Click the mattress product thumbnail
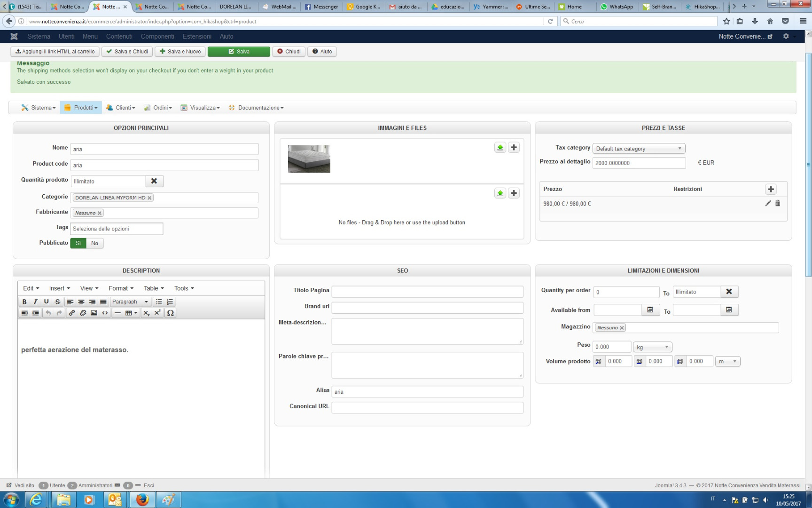 point(309,159)
